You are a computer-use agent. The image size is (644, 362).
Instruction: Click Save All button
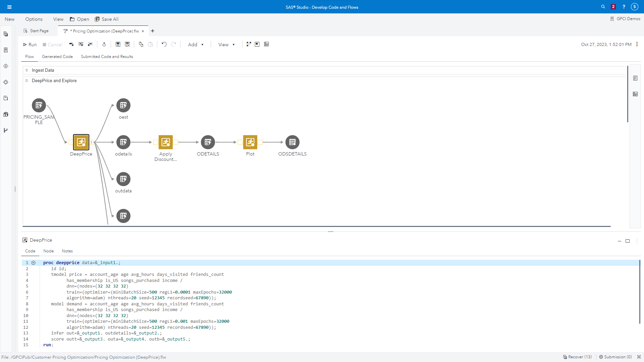point(107,19)
